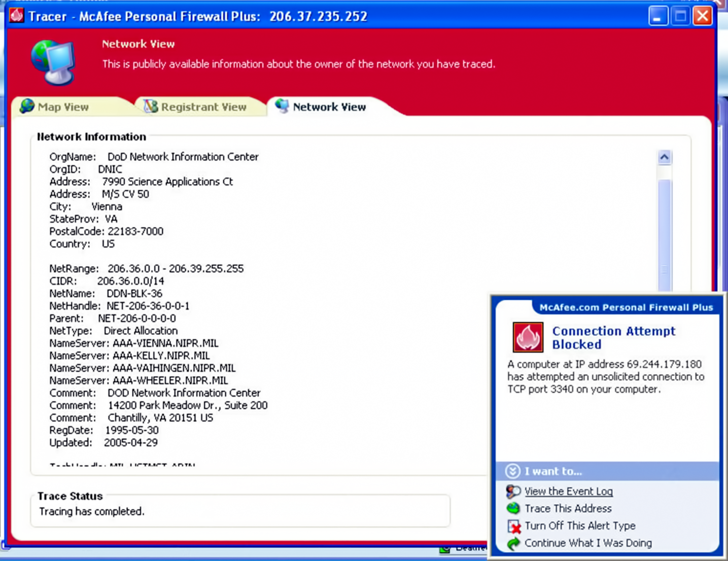Click 'Tracing has completed.' status text
728x561 pixels.
[x=92, y=511]
